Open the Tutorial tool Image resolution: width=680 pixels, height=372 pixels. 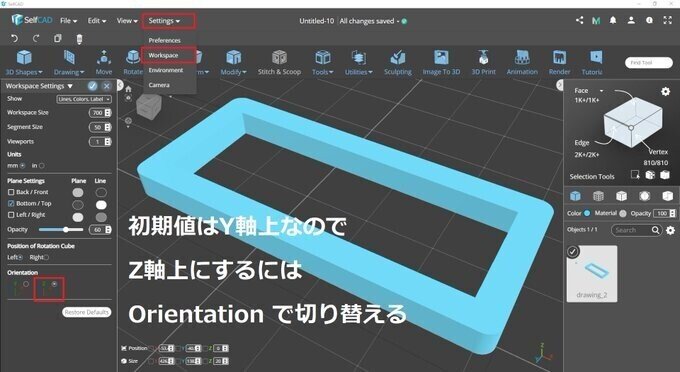tap(592, 63)
